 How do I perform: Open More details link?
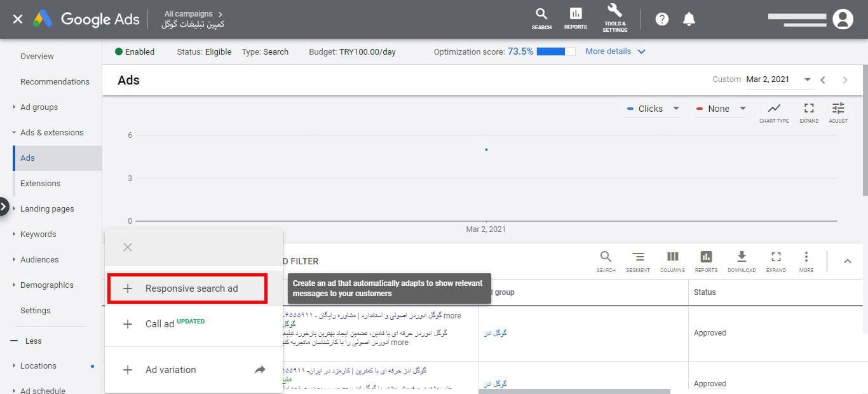tap(608, 51)
